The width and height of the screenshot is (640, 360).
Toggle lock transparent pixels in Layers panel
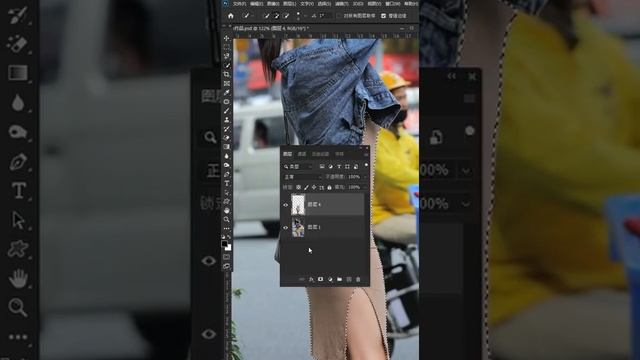pos(298,187)
